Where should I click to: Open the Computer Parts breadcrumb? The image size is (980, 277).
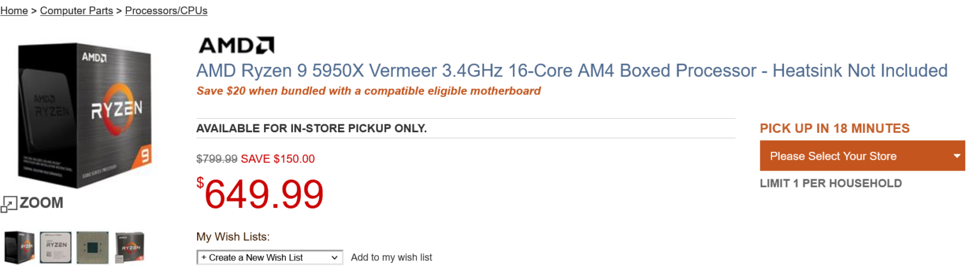pos(77,11)
